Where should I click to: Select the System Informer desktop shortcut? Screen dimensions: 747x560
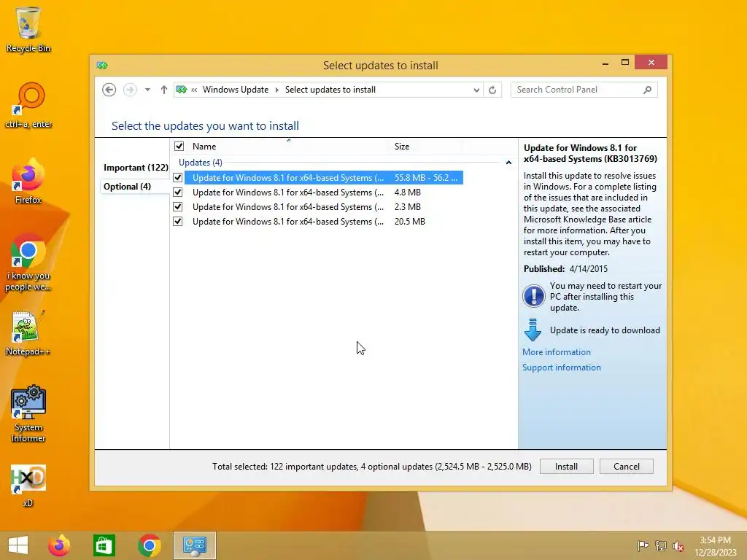(28, 413)
